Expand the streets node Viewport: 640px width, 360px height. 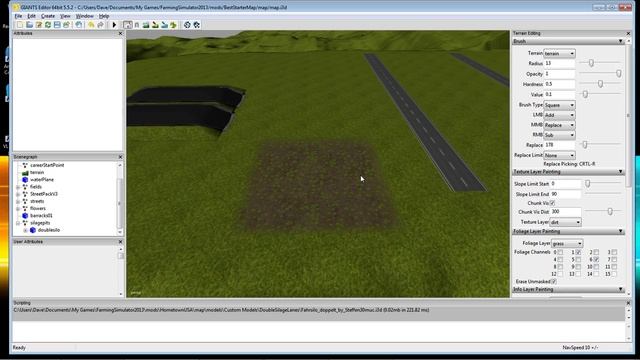pyautogui.click(x=18, y=201)
